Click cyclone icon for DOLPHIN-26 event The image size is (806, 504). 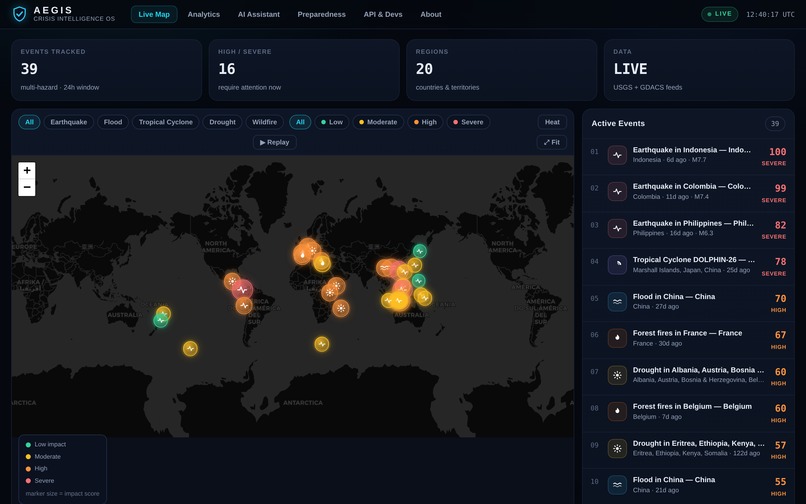pyautogui.click(x=617, y=265)
